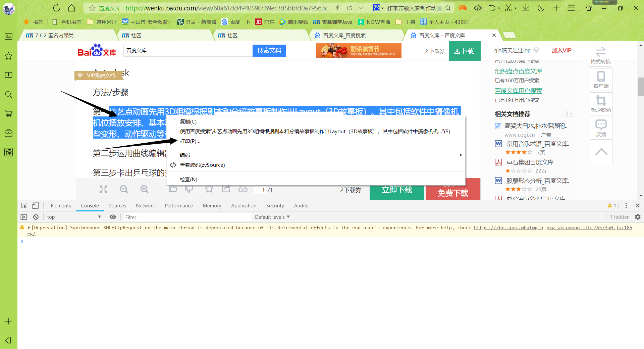Switch to the Sources tab in DevTools

(117, 206)
